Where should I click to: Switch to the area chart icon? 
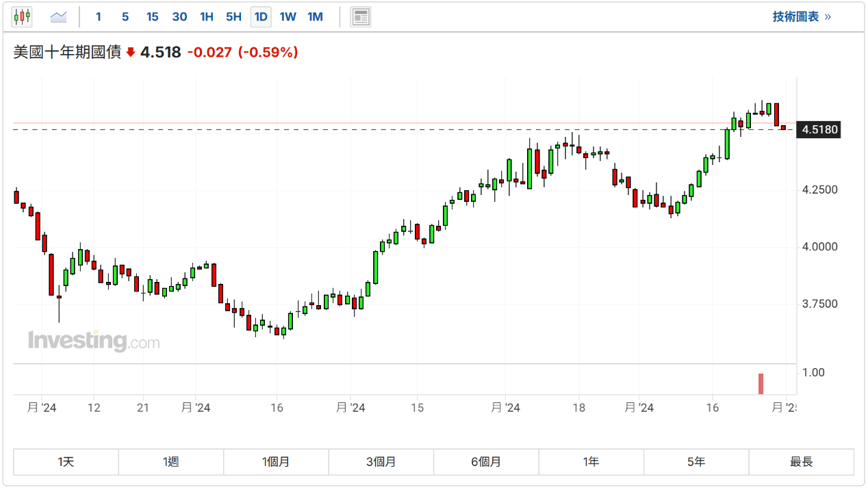pos(59,16)
